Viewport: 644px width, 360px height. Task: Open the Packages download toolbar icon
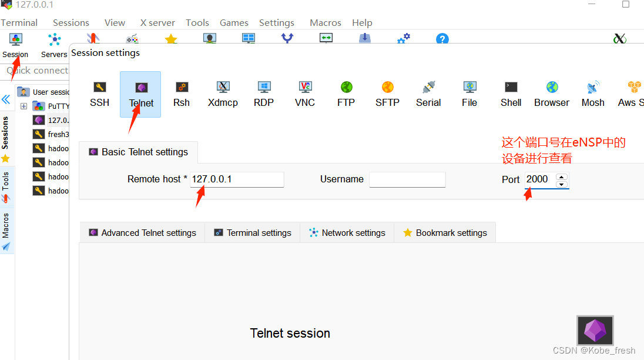tap(365, 38)
